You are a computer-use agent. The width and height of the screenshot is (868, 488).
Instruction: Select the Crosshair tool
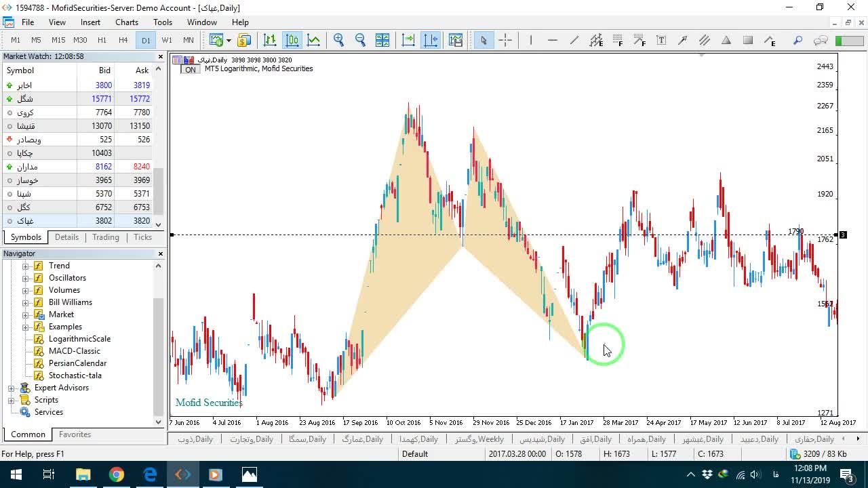tap(505, 41)
